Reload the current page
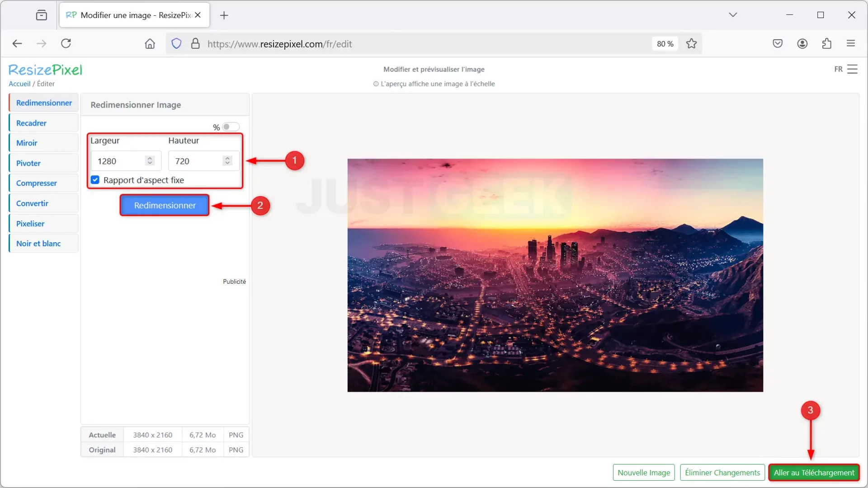The image size is (868, 488). click(x=66, y=43)
